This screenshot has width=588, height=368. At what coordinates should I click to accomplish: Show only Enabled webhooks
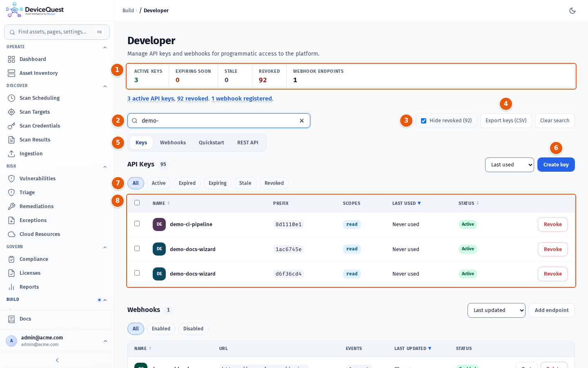[x=161, y=329]
